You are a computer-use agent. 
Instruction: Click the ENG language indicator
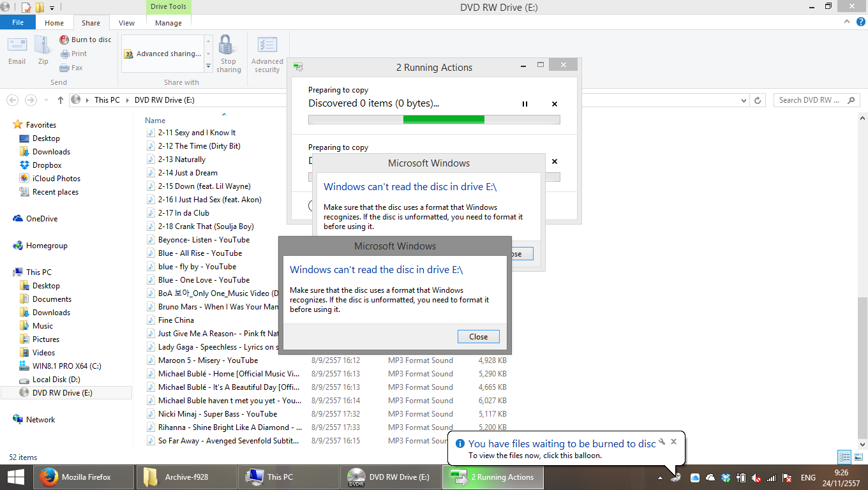point(808,477)
